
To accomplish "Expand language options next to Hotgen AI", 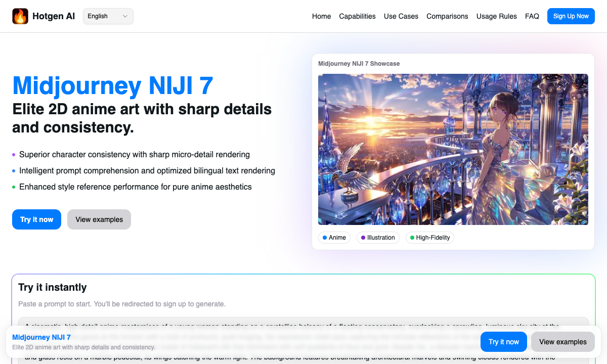I will click(x=108, y=16).
